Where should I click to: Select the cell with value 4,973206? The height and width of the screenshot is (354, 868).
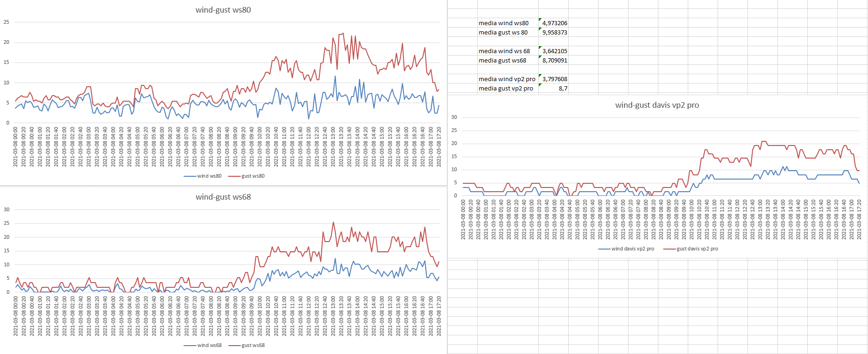pyautogui.click(x=553, y=23)
